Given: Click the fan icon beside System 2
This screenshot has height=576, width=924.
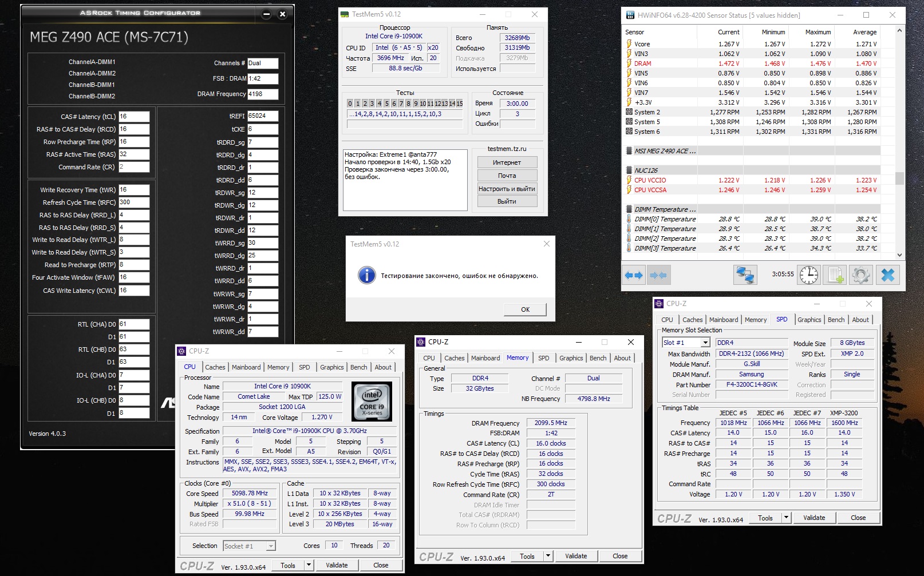Looking at the screenshot, I should coord(629,112).
